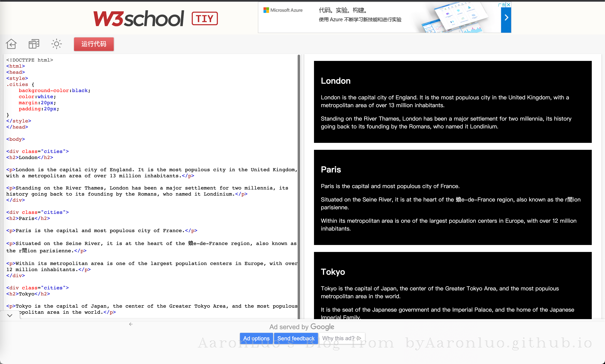Click the <h2>Tokyo</h2> code line
Viewport: 605px width, 364px height.
pyautogui.click(x=28, y=294)
